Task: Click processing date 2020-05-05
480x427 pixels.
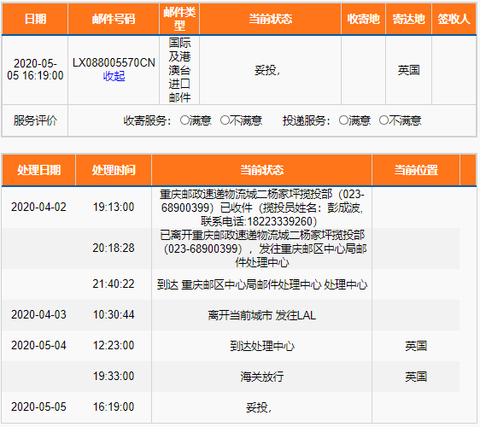Action: pyautogui.click(x=39, y=407)
